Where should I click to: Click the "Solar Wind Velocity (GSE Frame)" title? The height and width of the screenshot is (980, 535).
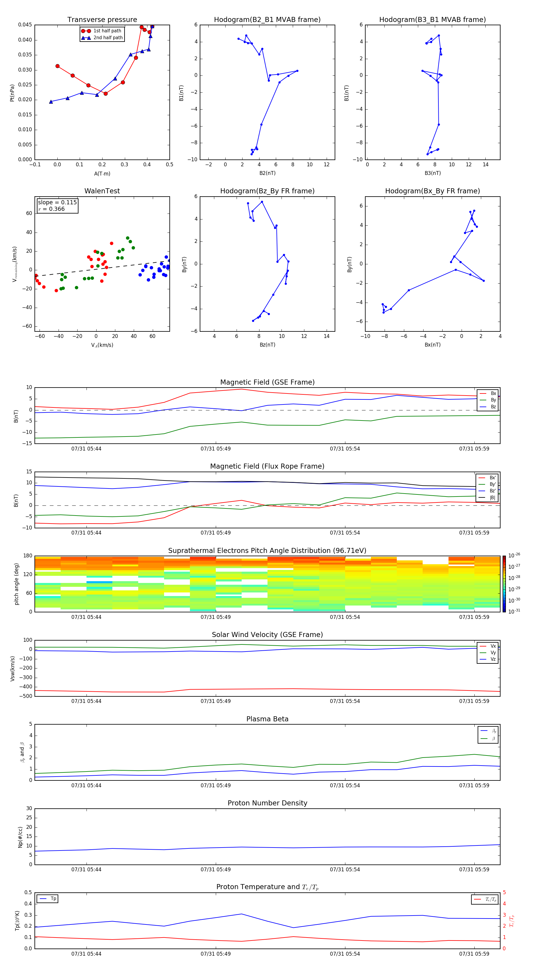click(267, 635)
